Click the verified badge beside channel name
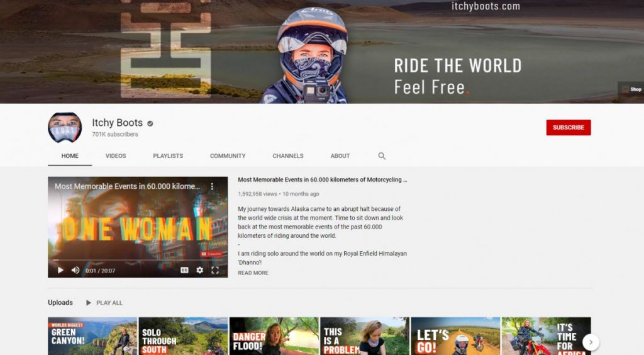This screenshot has height=355, width=644. point(150,123)
